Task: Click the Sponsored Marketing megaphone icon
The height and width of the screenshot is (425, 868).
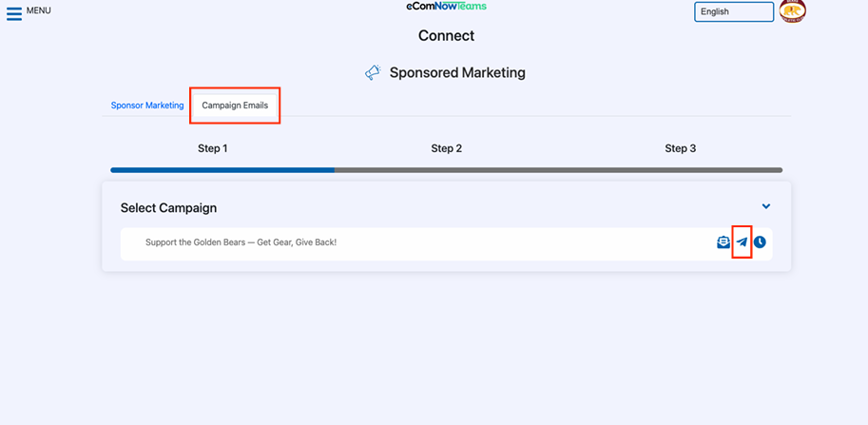Action: pyautogui.click(x=373, y=72)
